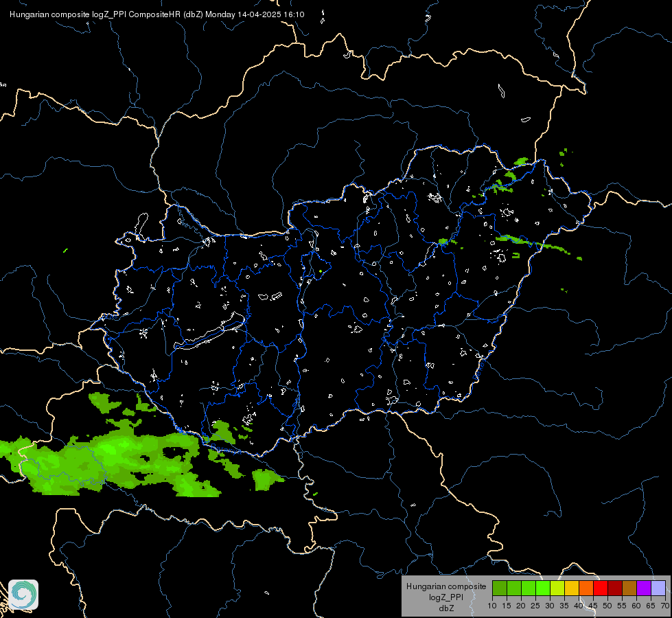Click the spiral weather service logo
Image resolution: width=672 pixels, height=618 pixels.
pyautogui.click(x=23, y=595)
